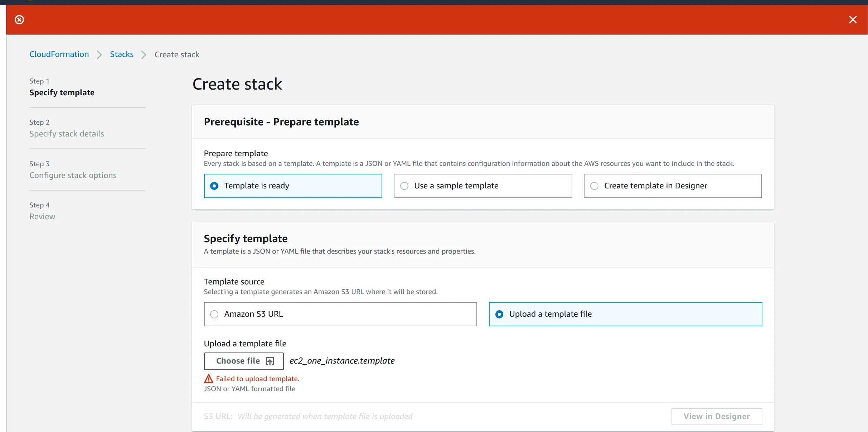Click the upload arrow icon on Choose file
Screen dimensions: 868x432
[x=270, y=361]
